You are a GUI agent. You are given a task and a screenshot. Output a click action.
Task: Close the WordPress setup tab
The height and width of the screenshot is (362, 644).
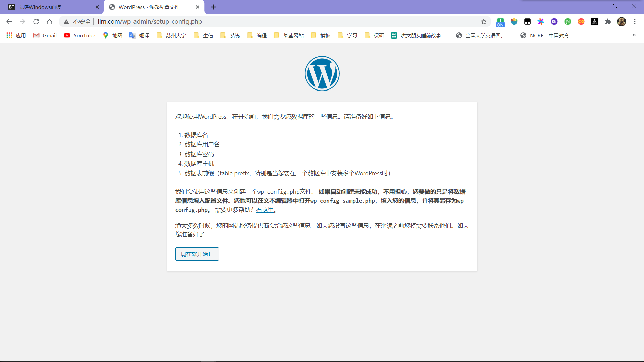point(198,7)
